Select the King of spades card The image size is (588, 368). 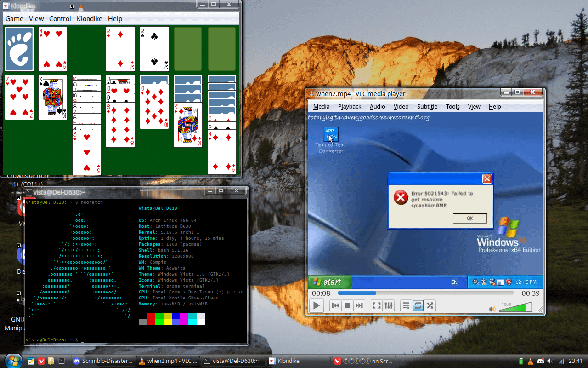[53, 97]
